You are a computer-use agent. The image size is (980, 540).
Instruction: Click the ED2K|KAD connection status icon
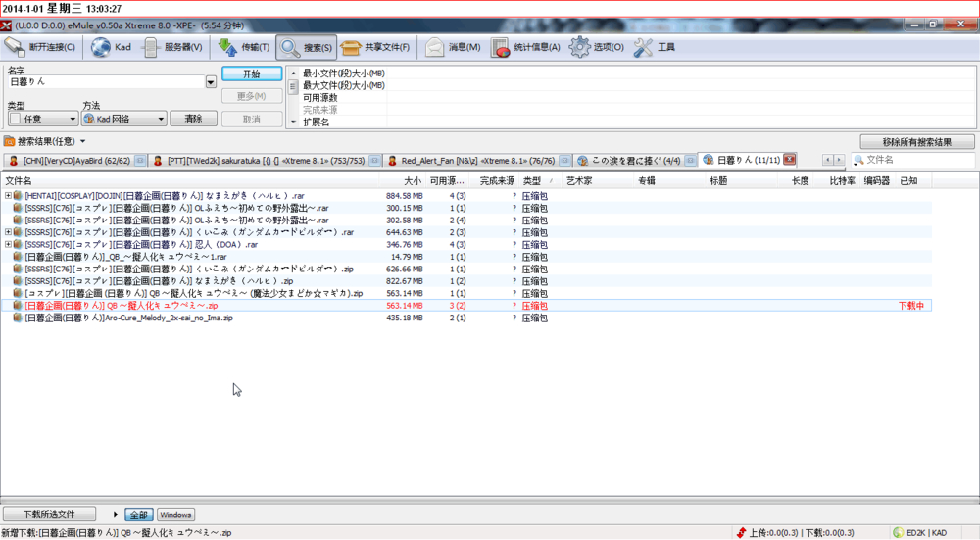pos(898,532)
